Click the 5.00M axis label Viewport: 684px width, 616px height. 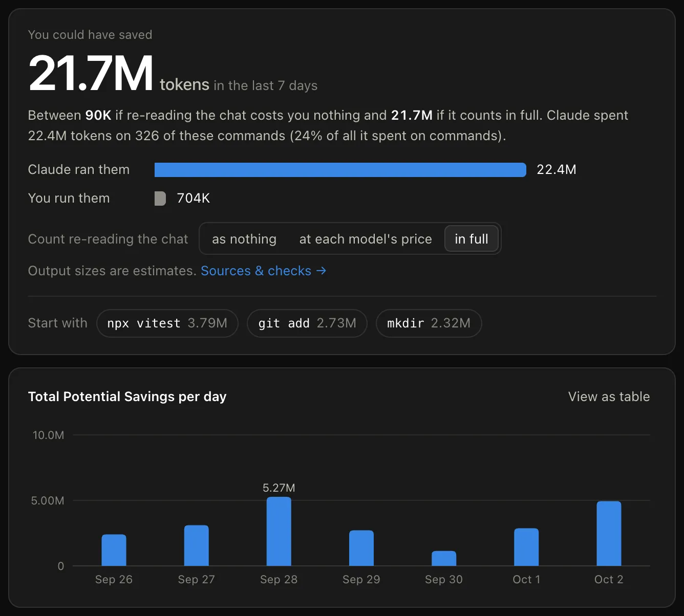[x=48, y=501]
